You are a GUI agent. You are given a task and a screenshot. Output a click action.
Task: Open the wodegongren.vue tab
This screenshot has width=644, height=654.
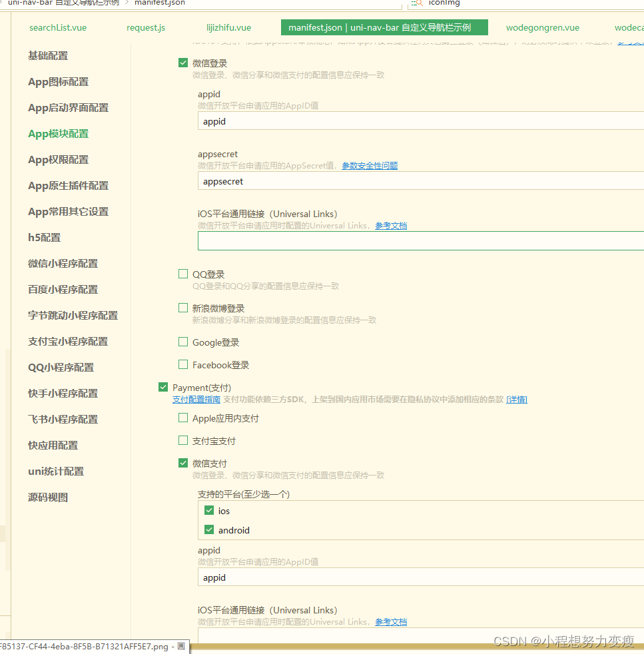[x=543, y=27]
